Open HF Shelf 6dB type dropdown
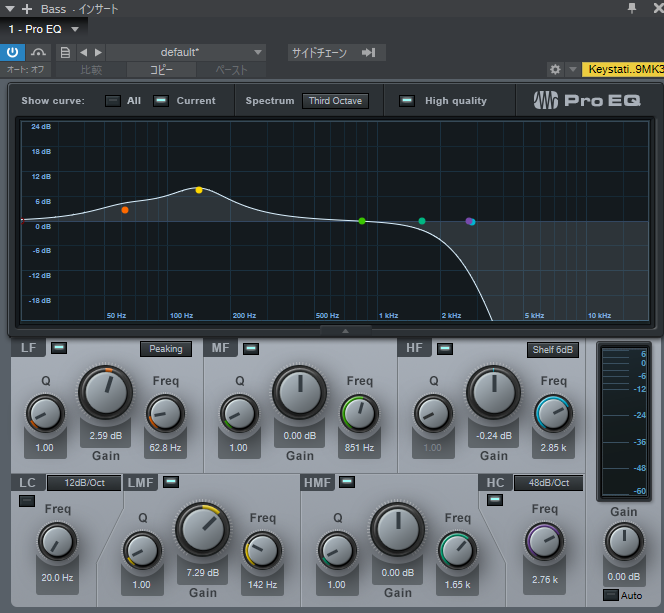 click(553, 350)
